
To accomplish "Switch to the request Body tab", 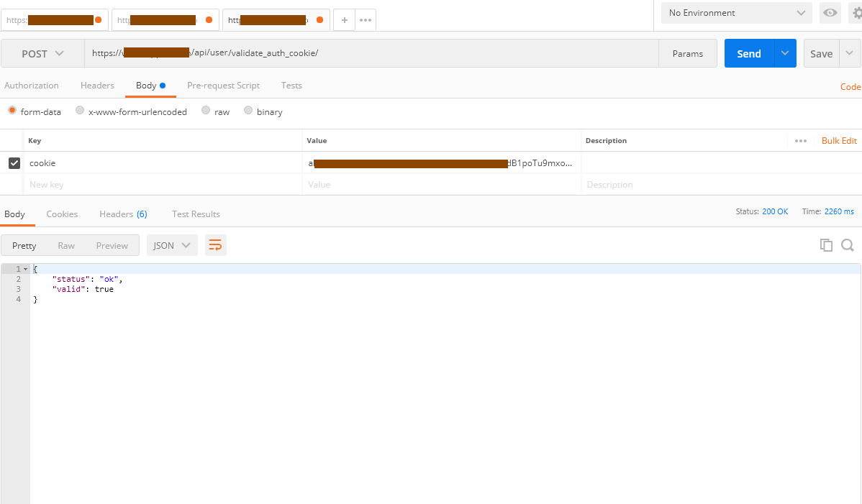I will 150,86.
